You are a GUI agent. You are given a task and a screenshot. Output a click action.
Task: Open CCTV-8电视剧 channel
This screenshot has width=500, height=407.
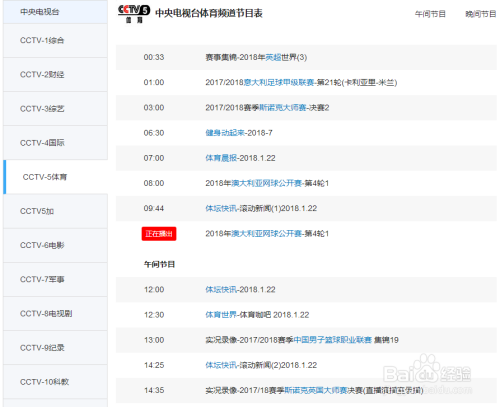55,314
